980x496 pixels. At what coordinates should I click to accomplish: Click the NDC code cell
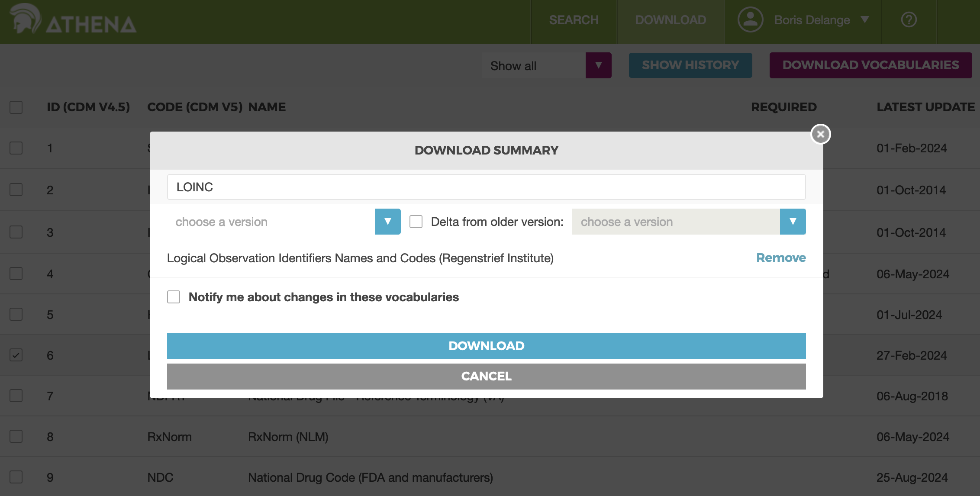pyautogui.click(x=160, y=477)
